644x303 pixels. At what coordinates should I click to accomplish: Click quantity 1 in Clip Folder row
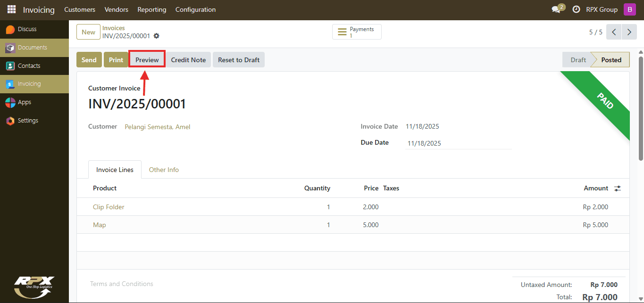coord(328,207)
